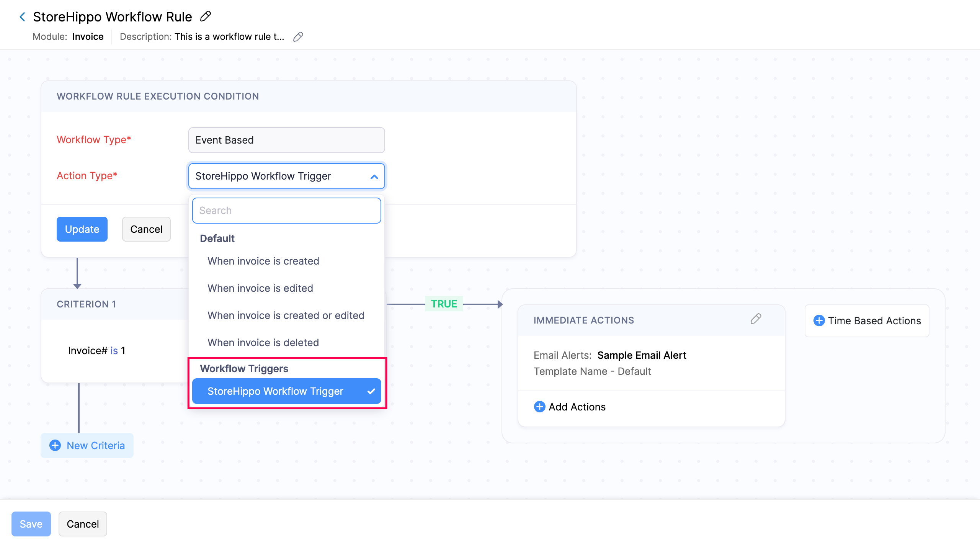Click the plus icon for Time Based Actions
The image size is (980, 546).
819,321
